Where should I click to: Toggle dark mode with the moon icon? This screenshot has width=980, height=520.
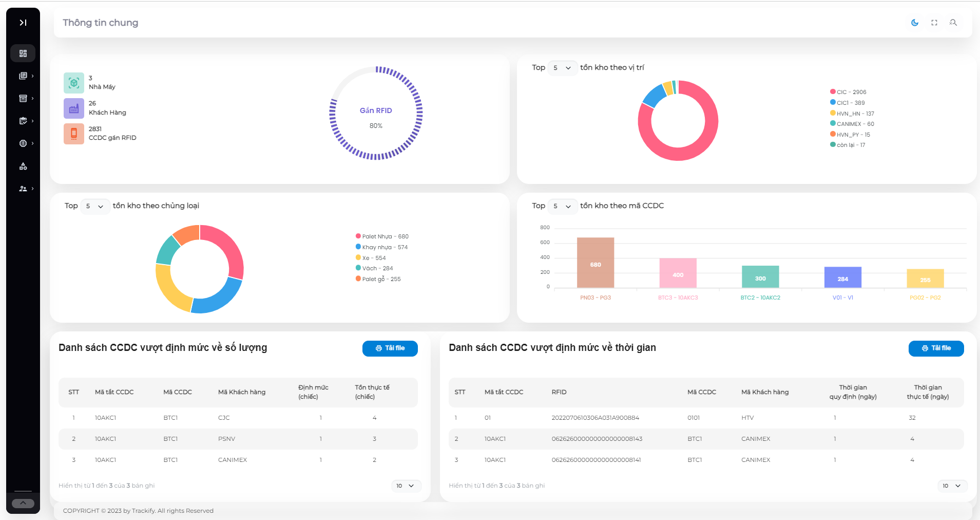(915, 23)
